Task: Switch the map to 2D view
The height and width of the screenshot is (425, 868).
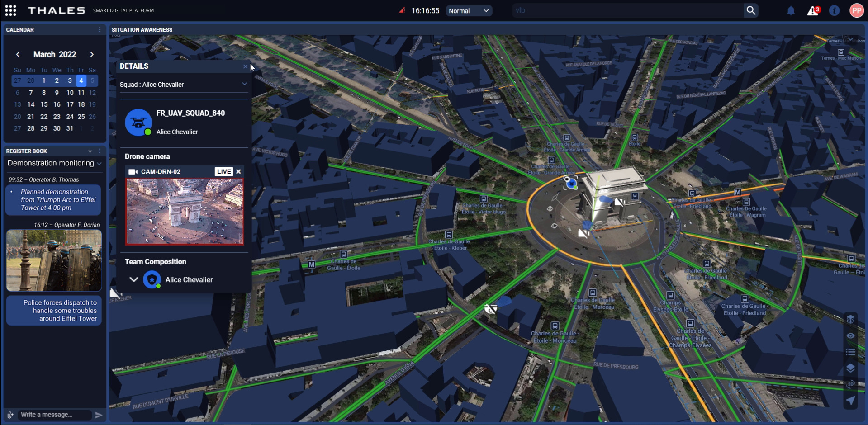Action: pos(850,384)
